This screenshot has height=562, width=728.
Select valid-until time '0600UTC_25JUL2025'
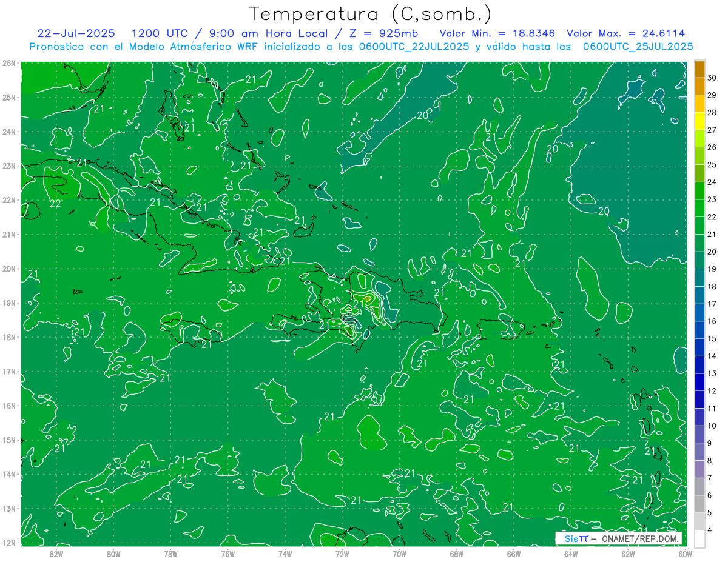(638, 46)
